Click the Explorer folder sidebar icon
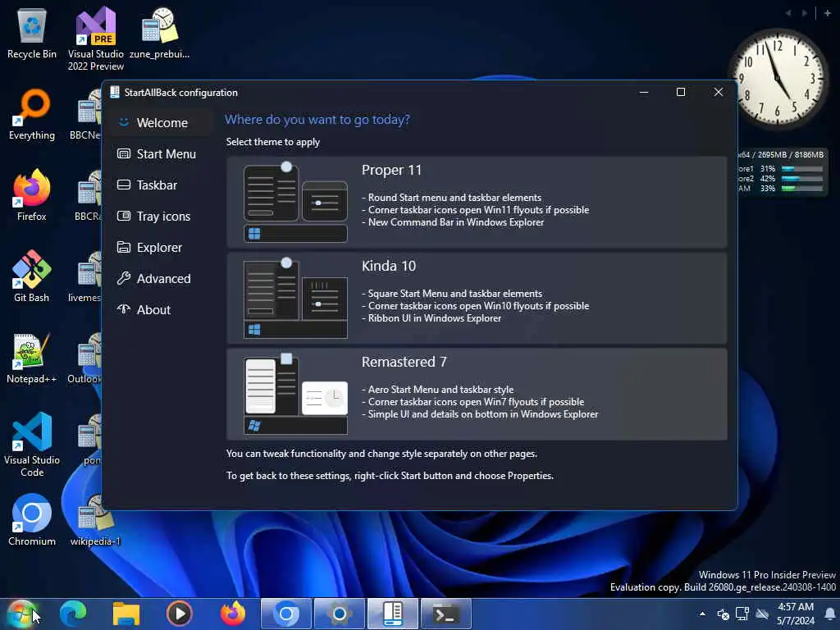 coord(124,247)
